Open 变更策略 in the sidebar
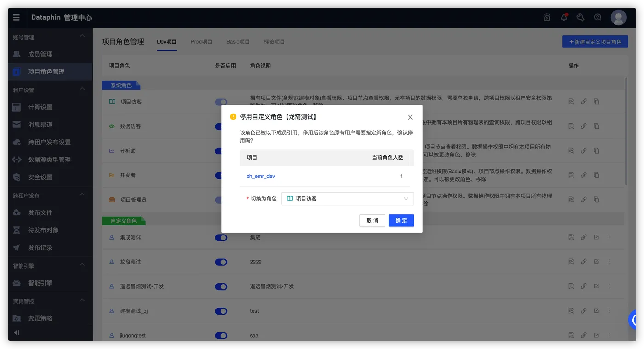This screenshot has height=349, width=644. (50, 318)
